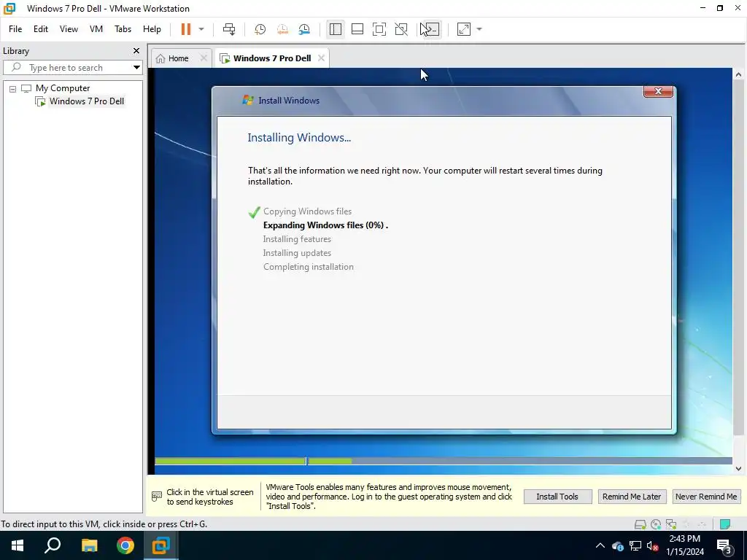The height and width of the screenshot is (560, 747).
Task: Click the keyboard icon in hint bar
Action: coord(157,497)
